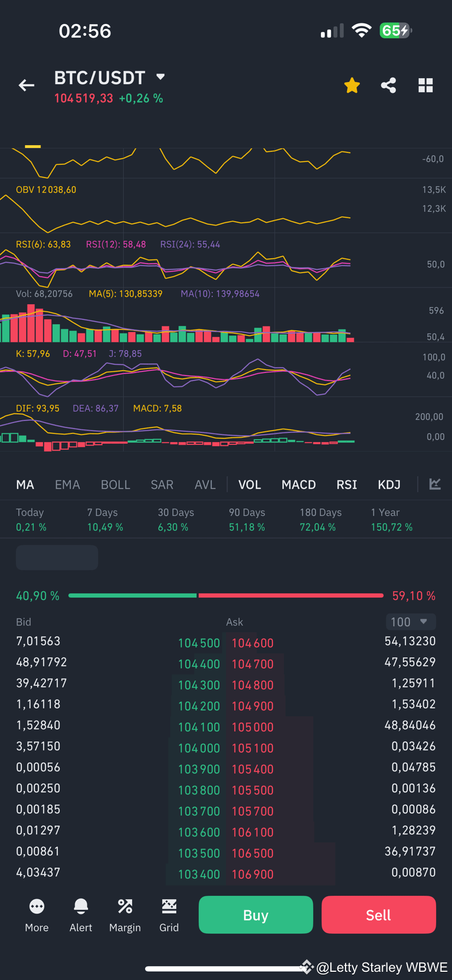Select bid price 104 400
This screenshot has width=452, height=980.
pos(199,664)
